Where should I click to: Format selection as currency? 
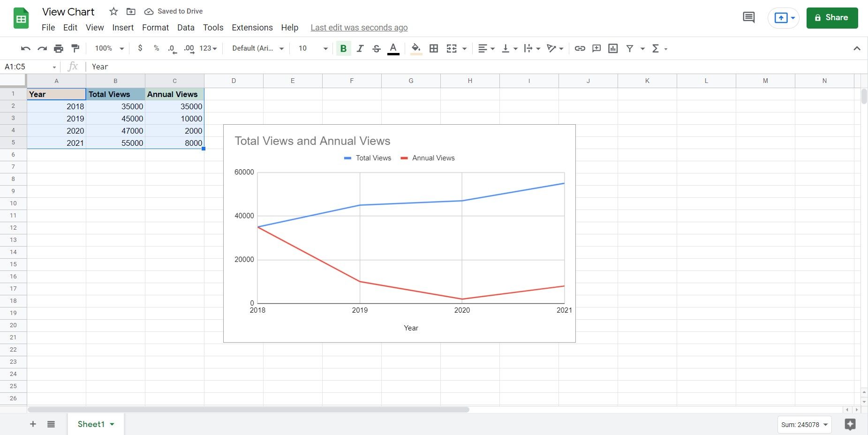tap(140, 48)
